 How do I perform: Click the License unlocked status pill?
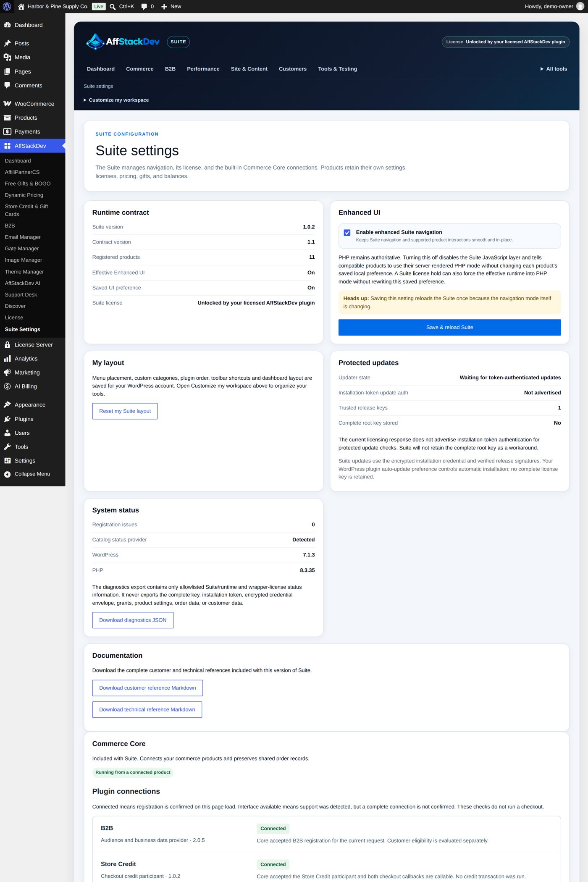(x=505, y=42)
